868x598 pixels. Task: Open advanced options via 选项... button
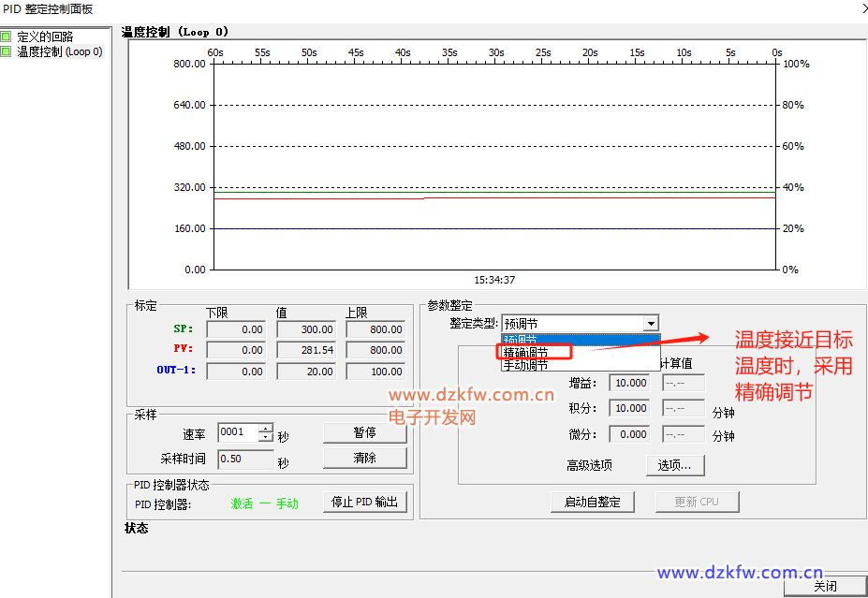click(674, 465)
